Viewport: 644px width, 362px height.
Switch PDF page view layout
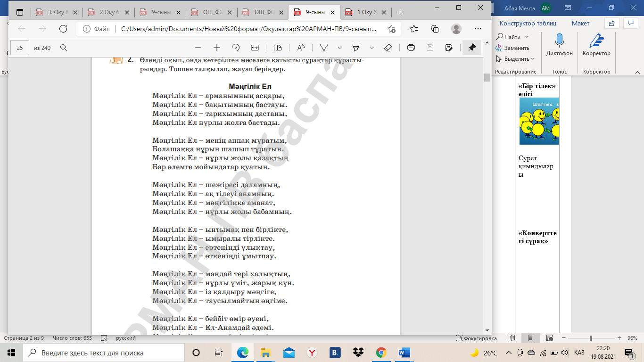[x=277, y=48]
